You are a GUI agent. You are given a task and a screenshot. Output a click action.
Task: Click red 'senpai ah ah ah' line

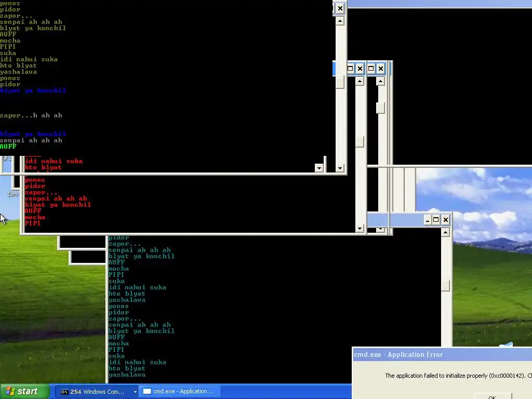pyautogui.click(x=56, y=198)
